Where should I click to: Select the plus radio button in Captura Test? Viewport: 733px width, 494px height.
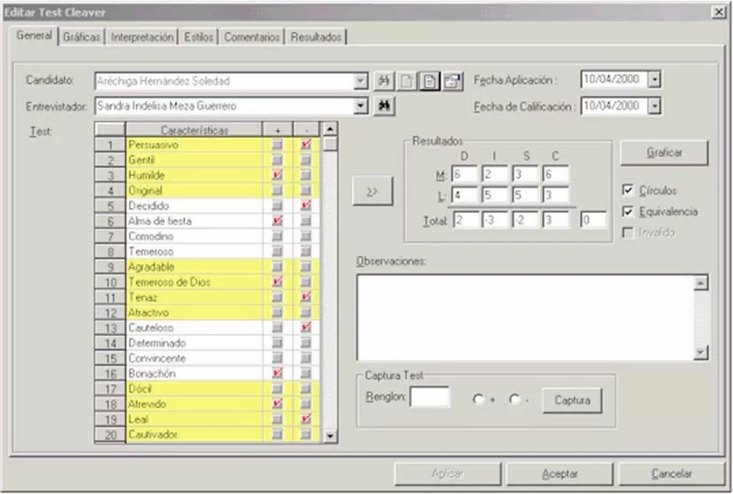(x=478, y=400)
